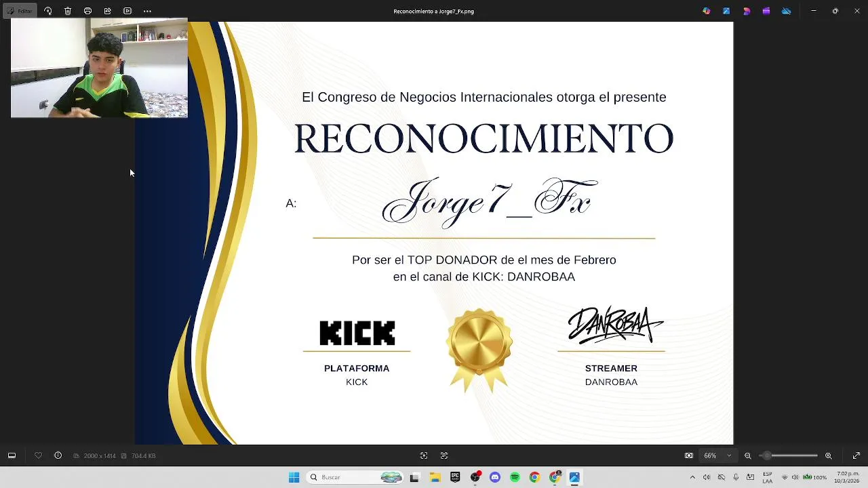Screen dimensions: 868x488
Task: Rotate the image with the rotate icon
Action: 47,11
